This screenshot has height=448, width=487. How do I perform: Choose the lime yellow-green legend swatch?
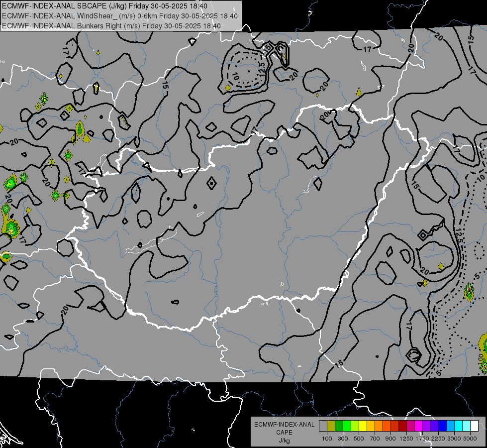355,426
